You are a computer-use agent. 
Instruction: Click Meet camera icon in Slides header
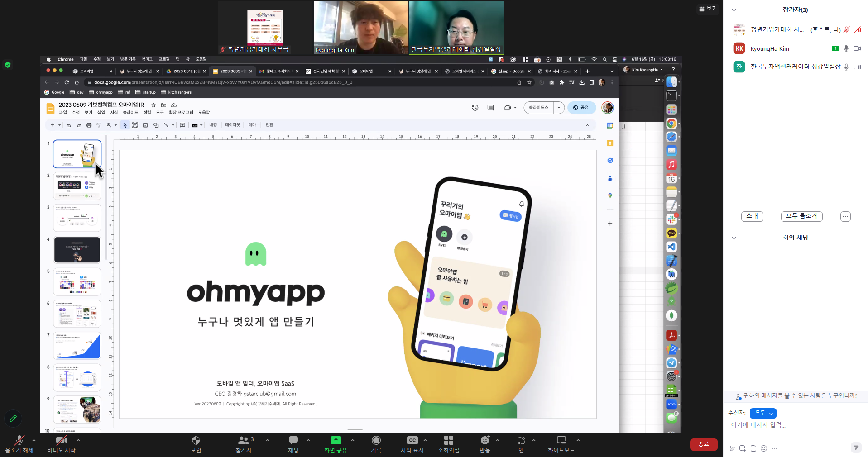coord(508,108)
